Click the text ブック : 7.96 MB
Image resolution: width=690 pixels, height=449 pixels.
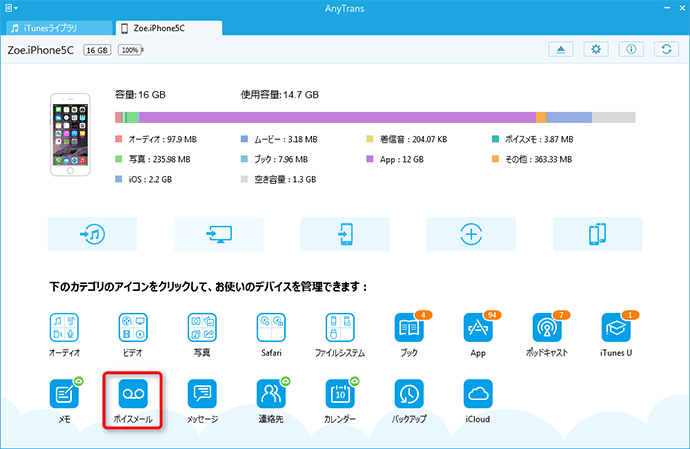(281, 159)
